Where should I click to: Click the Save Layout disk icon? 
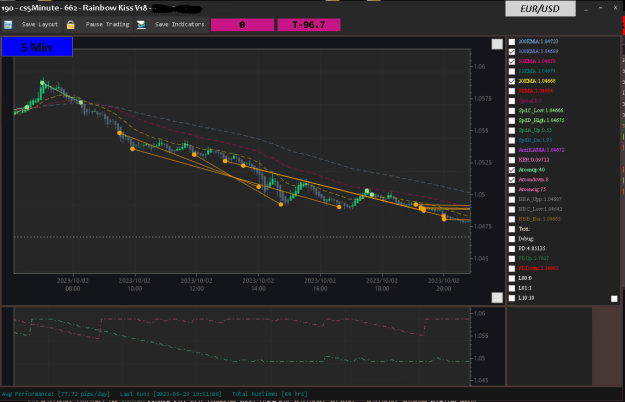8,25
